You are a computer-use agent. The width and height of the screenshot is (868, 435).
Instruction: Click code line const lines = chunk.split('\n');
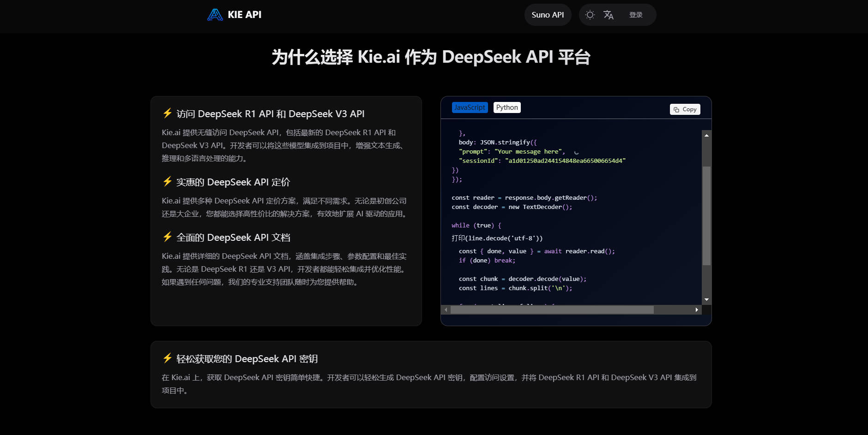[x=516, y=288]
